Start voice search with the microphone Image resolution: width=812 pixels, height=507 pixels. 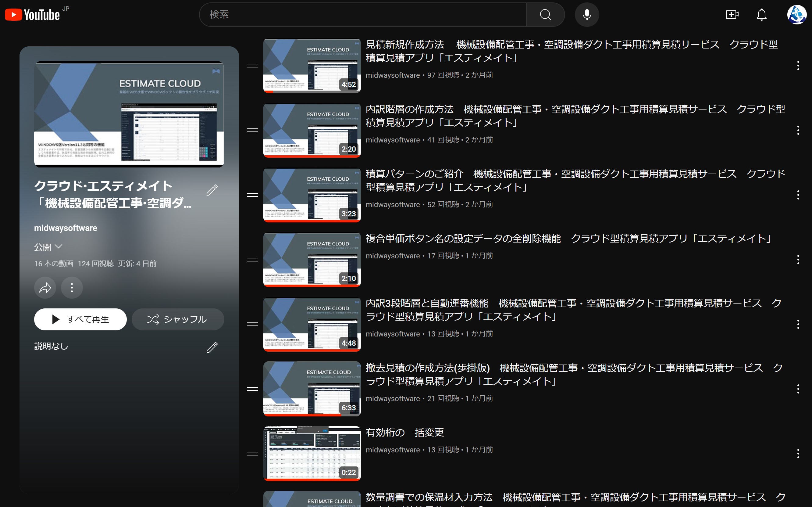587,14
